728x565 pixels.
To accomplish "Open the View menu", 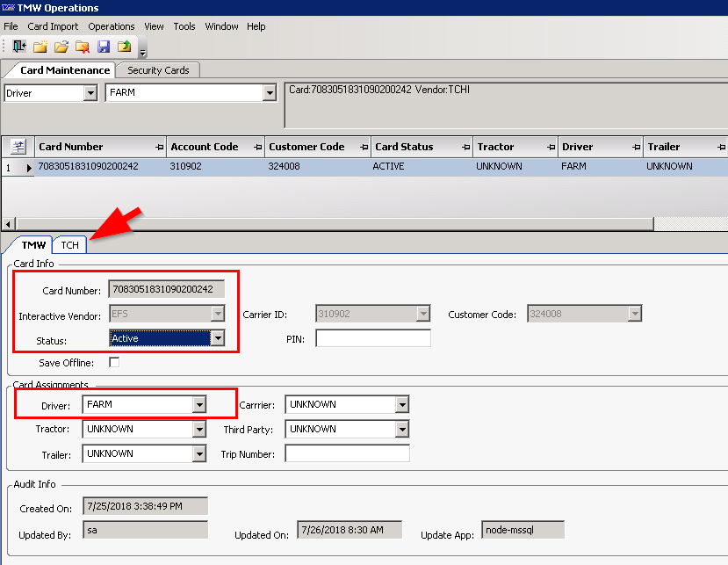I will pyautogui.click(x=154, y=26).
